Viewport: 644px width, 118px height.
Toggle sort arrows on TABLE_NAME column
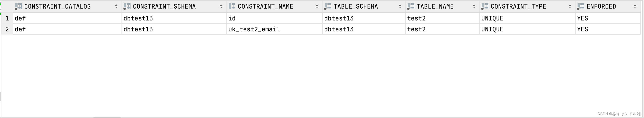pyautogui.click(x=474, y=6)
